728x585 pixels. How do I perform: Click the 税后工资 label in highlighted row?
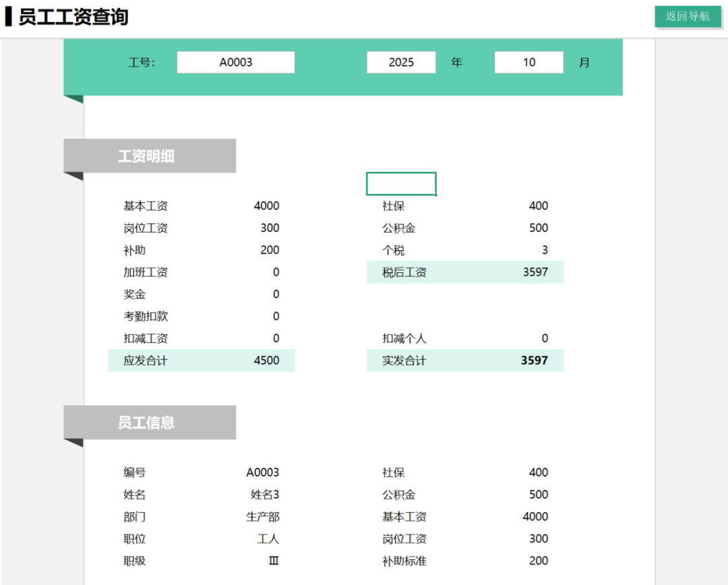[x=404, y=272]
